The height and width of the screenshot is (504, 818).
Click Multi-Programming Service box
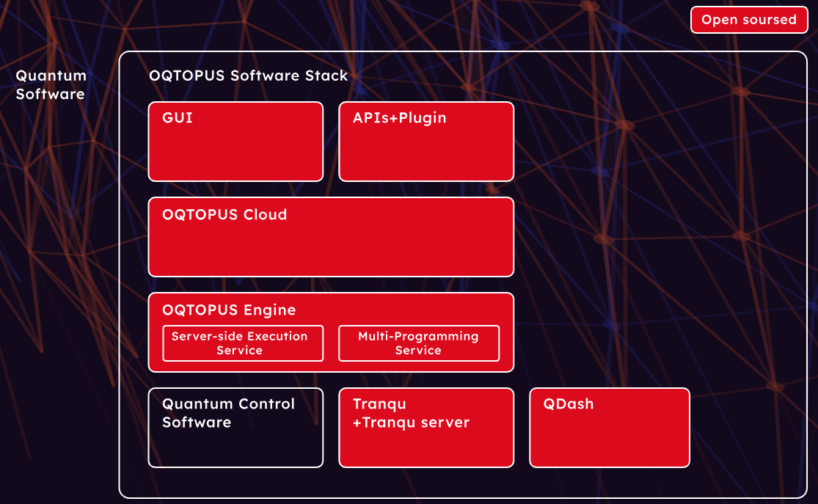tap(419, 343)
